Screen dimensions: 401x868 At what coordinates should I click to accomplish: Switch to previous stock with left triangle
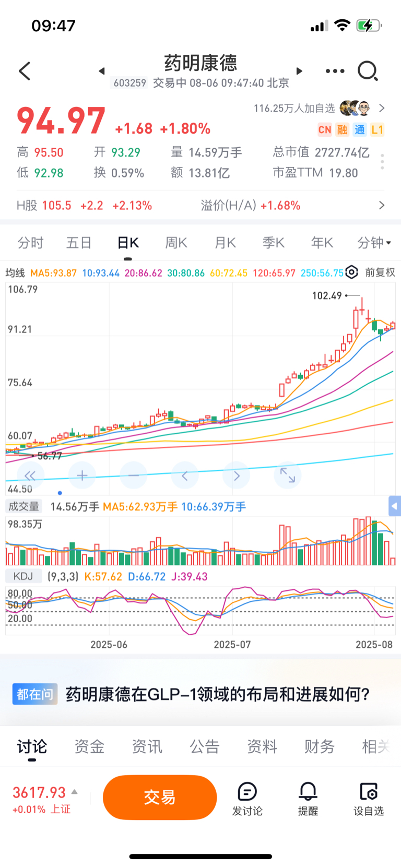102,71
